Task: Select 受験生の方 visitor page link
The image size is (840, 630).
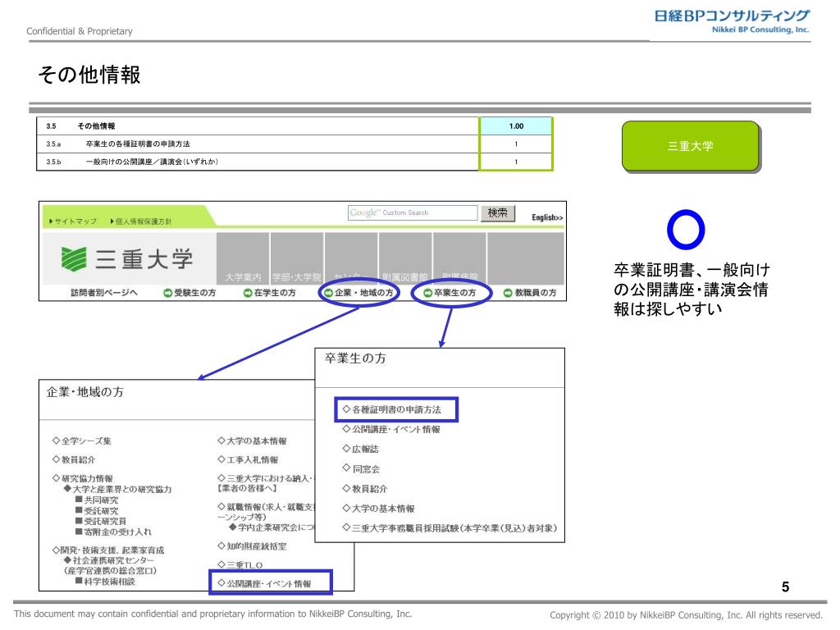Action: (195, 293)
